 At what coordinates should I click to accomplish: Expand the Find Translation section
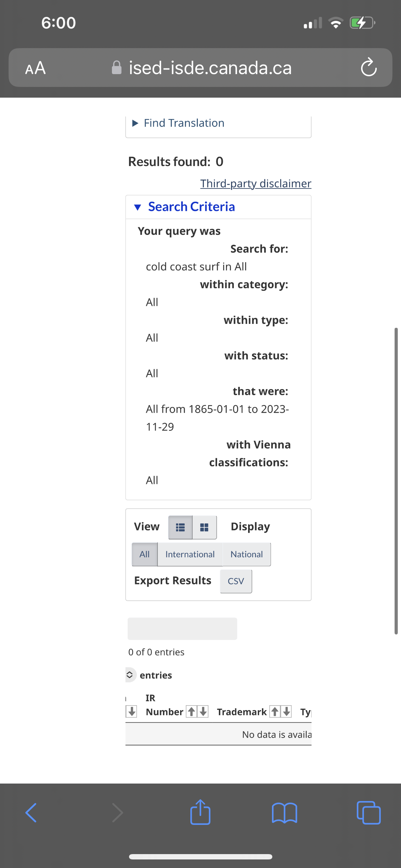184,123
